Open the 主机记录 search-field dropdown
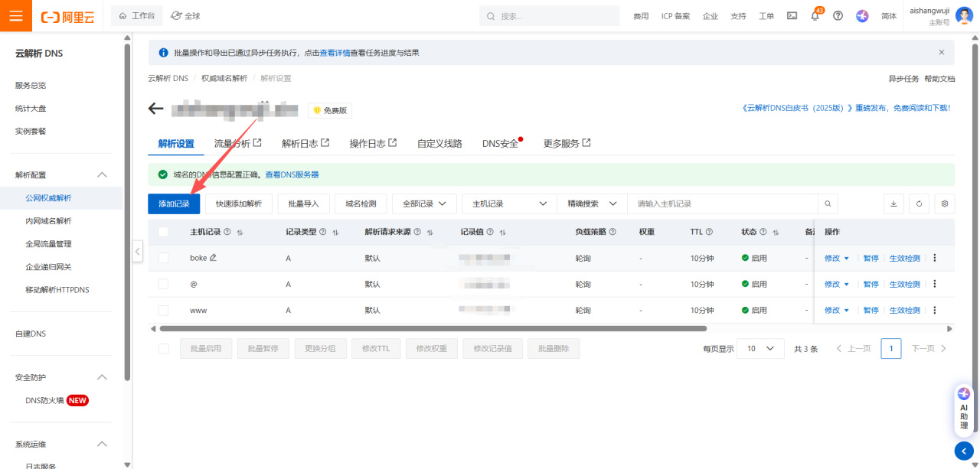The height and width of the screenshot is (469, 980). pyautogui.click(x=508, y=204)
